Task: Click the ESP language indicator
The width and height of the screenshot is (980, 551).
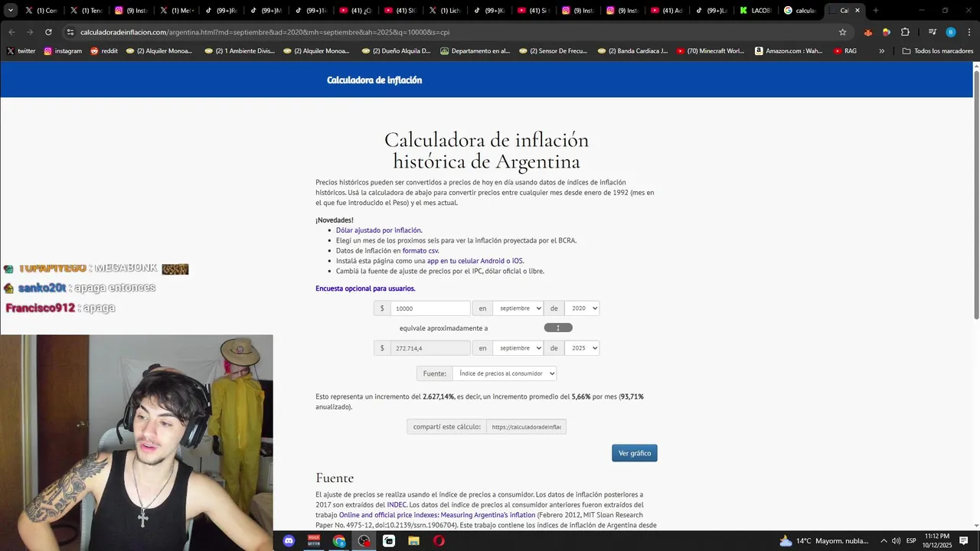Action: [x=911, y=541]
